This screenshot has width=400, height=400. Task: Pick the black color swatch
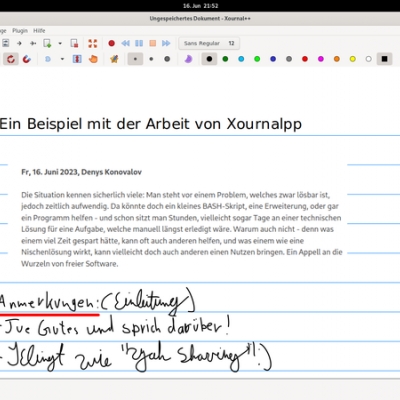pyautogui.click(x=209, y=59)
